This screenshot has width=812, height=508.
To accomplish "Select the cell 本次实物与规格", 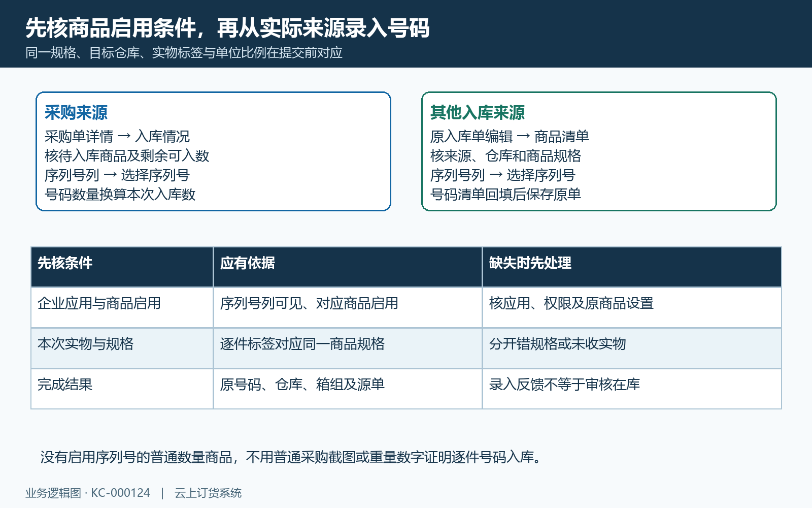I will 122,348.
